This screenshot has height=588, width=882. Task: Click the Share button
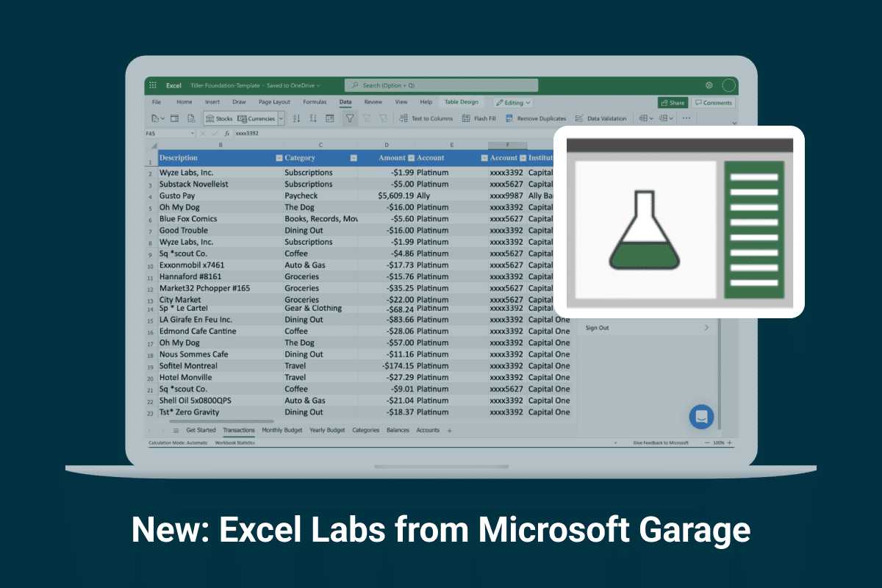coord(673,103)
